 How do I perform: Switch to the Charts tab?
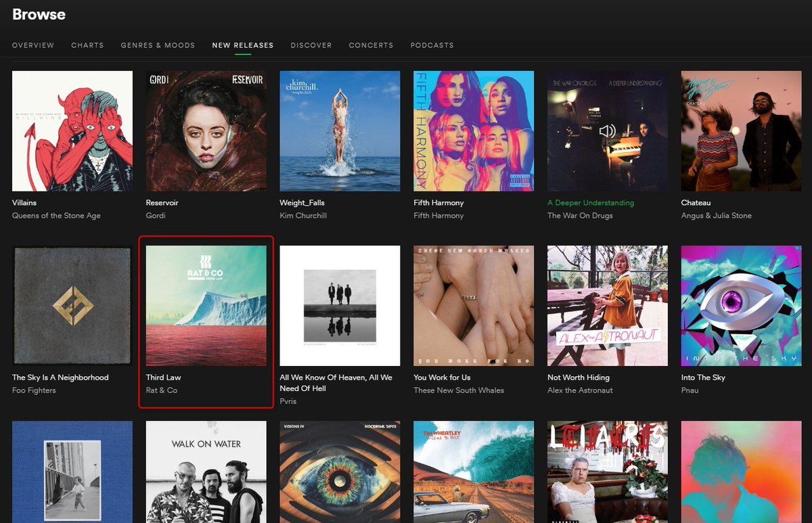pos(87,45)
